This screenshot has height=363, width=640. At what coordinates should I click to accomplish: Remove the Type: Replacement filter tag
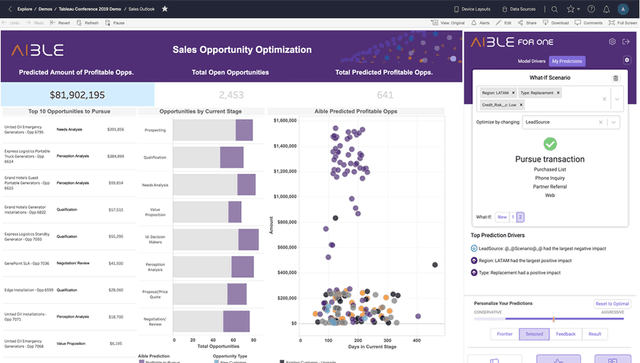558,93
